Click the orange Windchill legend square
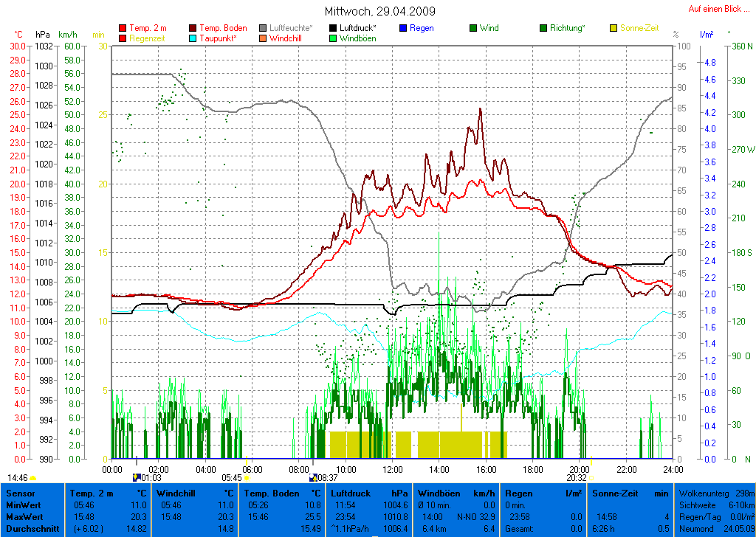756x537 pixels. coord(263,38)
